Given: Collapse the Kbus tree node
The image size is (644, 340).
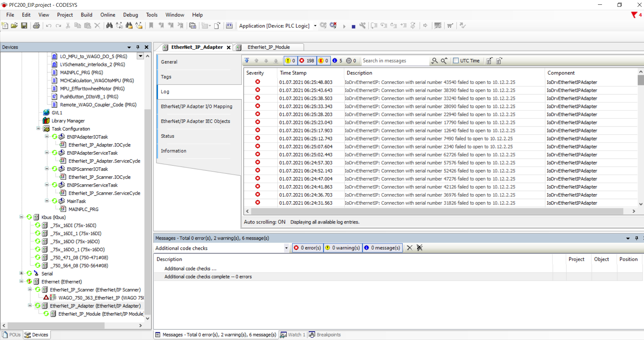Looking at the screenshot, I should pos(21,217).
